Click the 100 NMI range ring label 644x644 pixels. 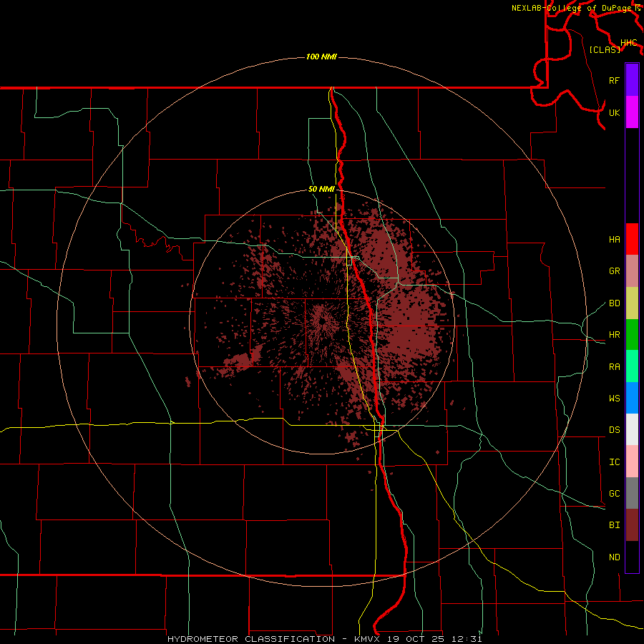pos(321,57)
